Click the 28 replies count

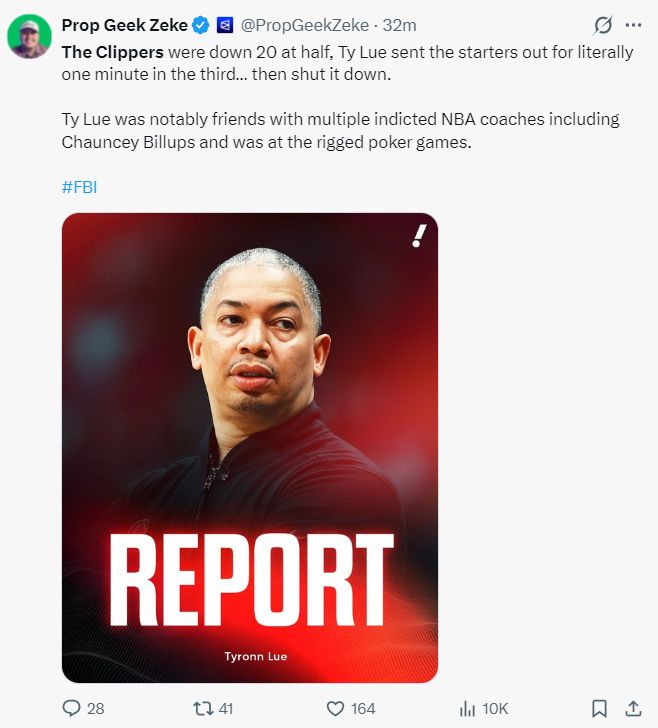pos(96,708)
